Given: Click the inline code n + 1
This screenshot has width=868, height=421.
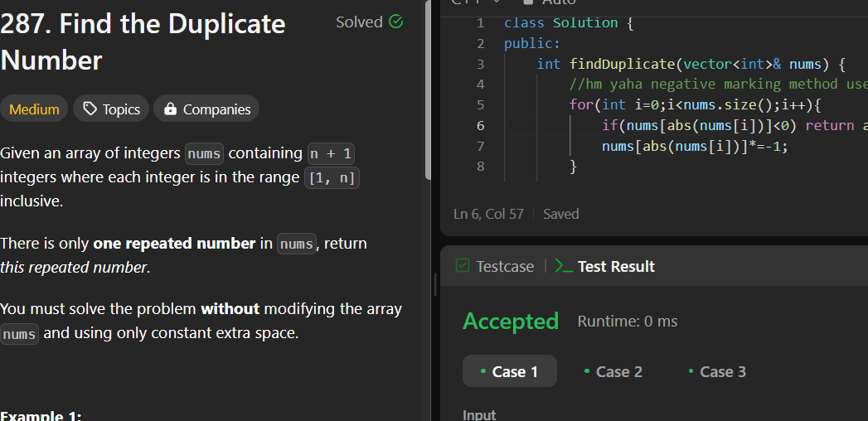Looking at the screenshot, I should pos(331,153).
